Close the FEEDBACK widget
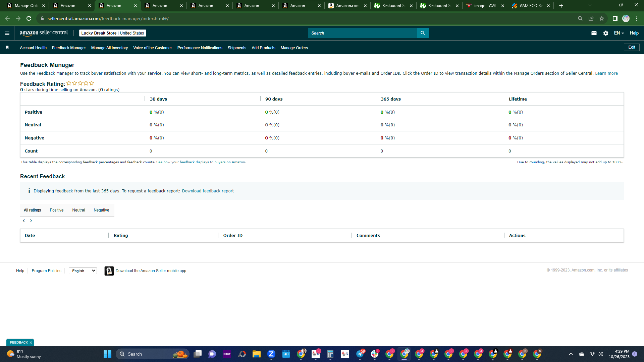Screen dimensions: 644x362 pyautogui.click(x=31, y=343)
